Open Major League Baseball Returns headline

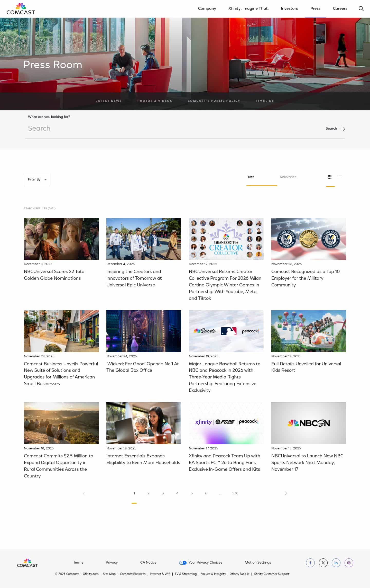pos(225,377)
